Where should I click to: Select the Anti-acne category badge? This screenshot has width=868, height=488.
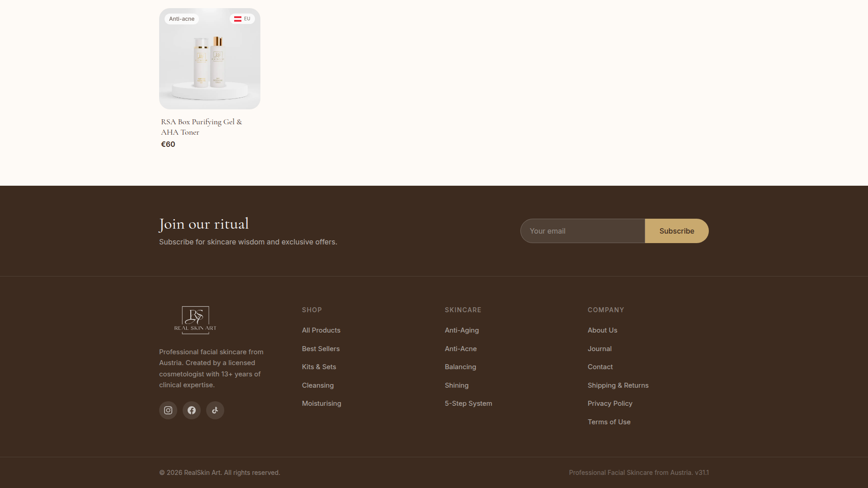[181, 19]
